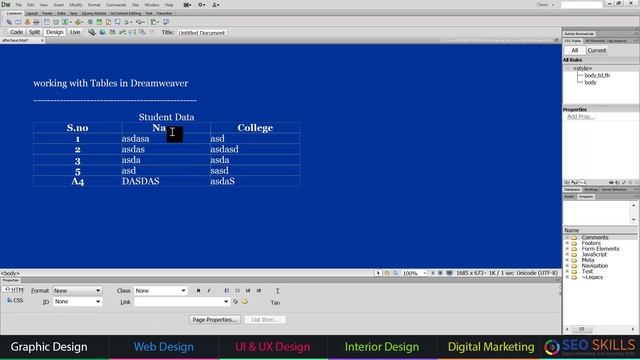The height and width of the screenshot is (360, 640).
Task: Click the Horizontal Rule insert icon
Action: pyautogui.click(x=36, y=22)
